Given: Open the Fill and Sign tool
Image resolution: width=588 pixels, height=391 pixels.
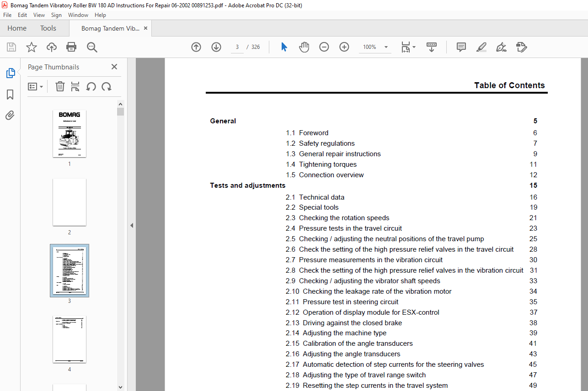Looking at the screenshot, I should tap(502, 47).
